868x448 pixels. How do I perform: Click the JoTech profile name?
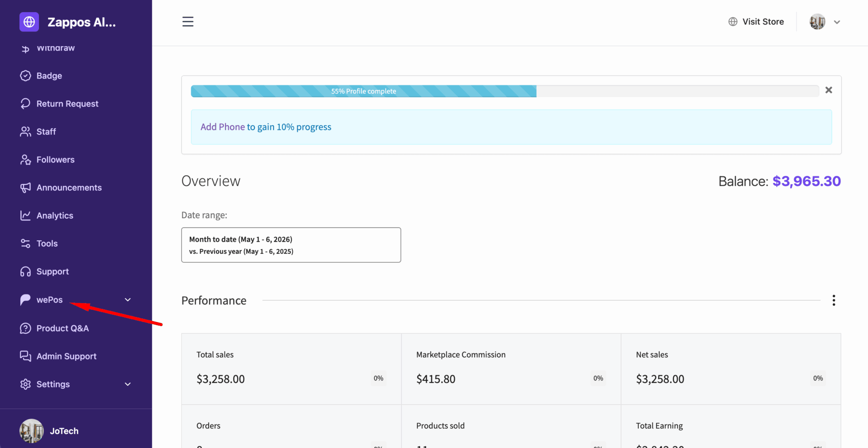[64, 431]
